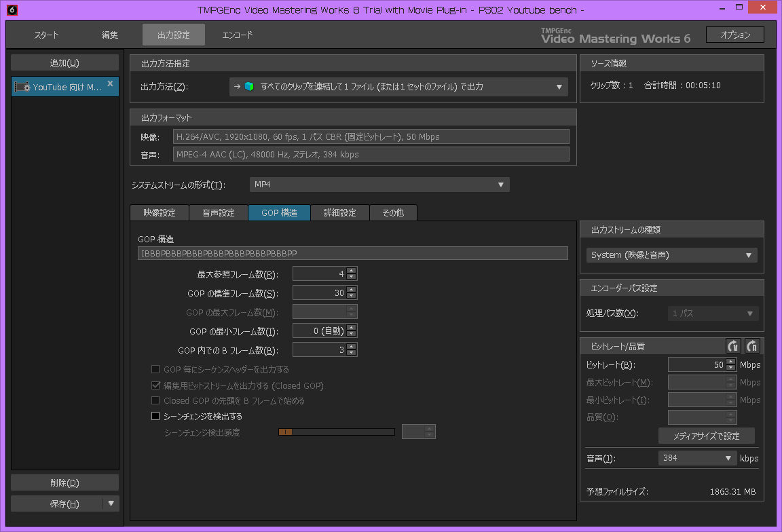Open the 処理パス数(X) dropdown showing 1 パス
Image resolution: width=782 pixels, height=532 pixels.
pyautogui.click(x=713, y=313)
